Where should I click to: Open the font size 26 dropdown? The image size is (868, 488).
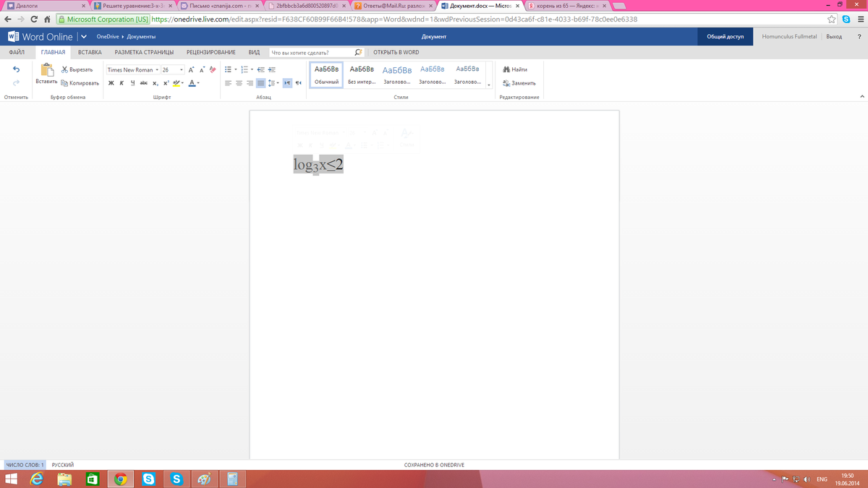tap(172, 70)
